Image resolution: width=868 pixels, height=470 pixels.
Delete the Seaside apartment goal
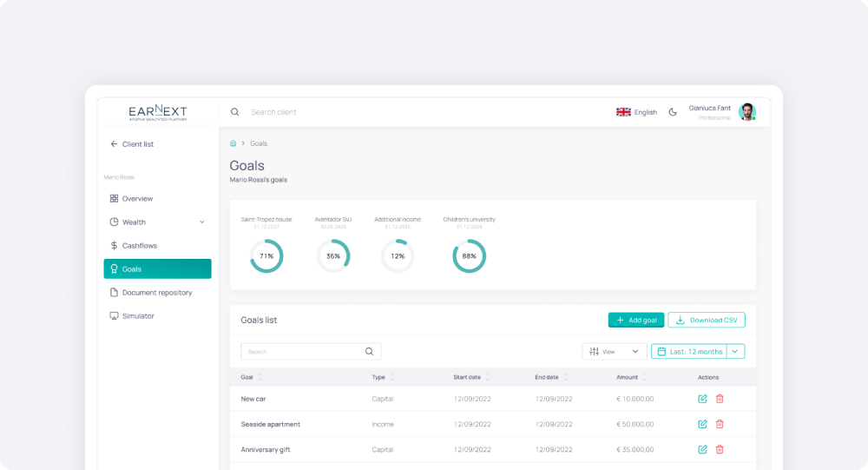click(720, 424)
